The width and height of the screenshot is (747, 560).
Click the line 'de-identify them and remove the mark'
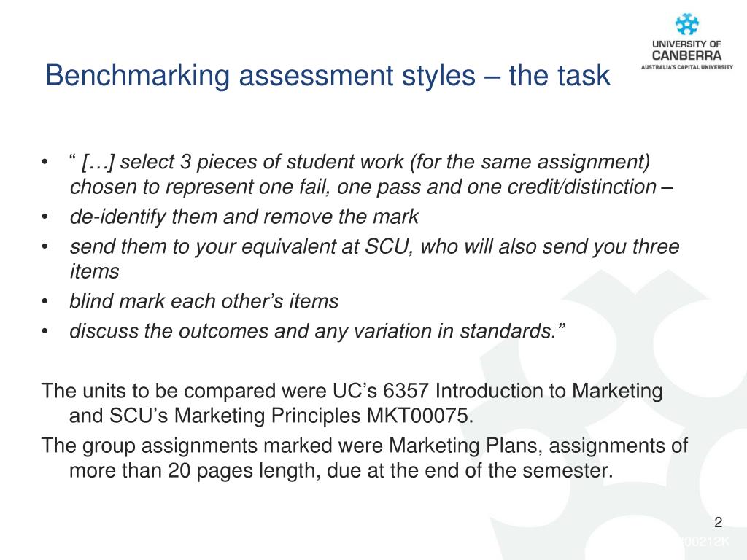pos(244,217)
